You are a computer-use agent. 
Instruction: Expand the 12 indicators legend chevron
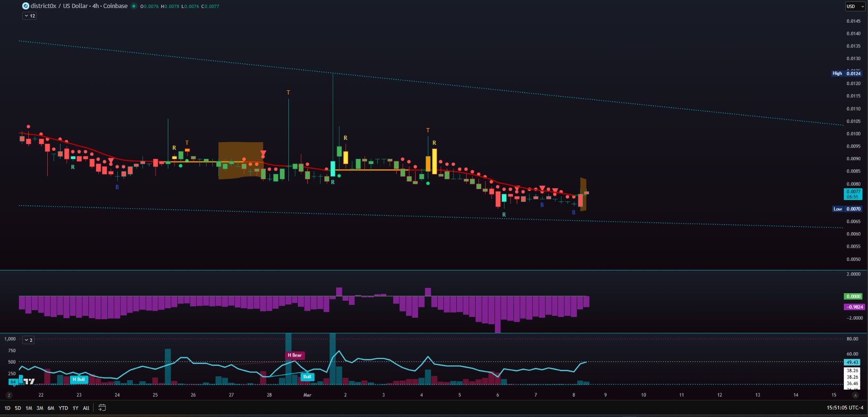[29, 16]
